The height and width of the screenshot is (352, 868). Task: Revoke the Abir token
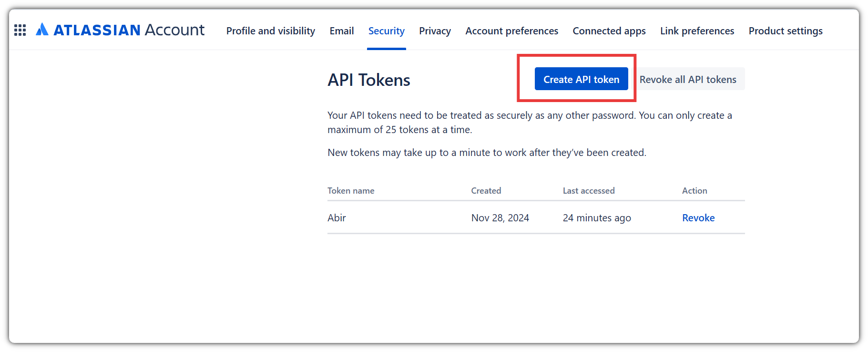click(x=698, y=218)
